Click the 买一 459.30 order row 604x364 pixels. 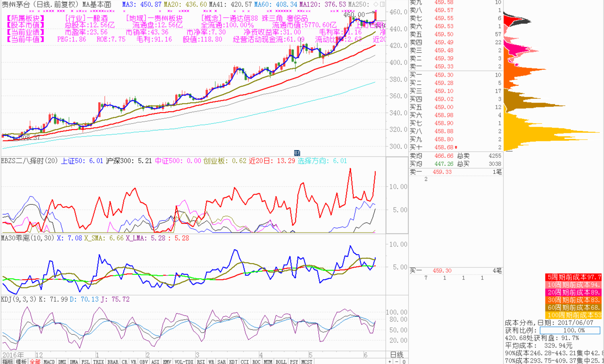coord(456,75)
